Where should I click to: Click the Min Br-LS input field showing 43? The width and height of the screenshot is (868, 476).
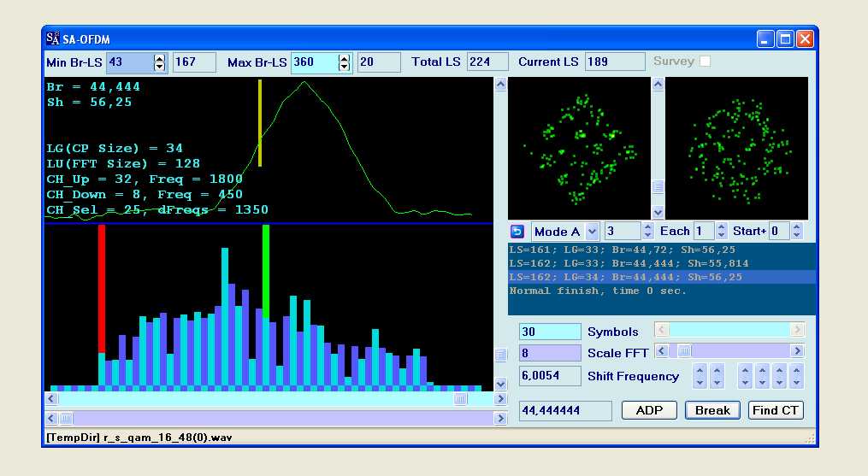tap(129, 62)
